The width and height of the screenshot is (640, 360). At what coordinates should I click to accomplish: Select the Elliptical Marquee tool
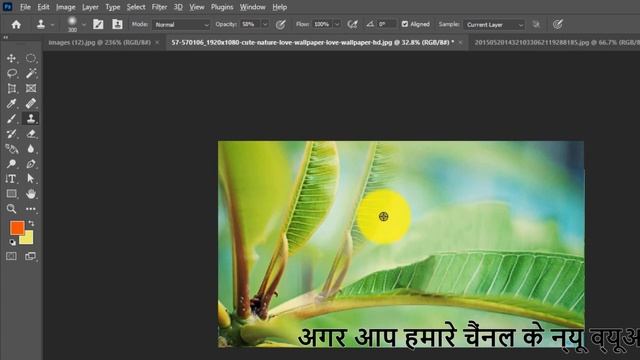[31, 58]
